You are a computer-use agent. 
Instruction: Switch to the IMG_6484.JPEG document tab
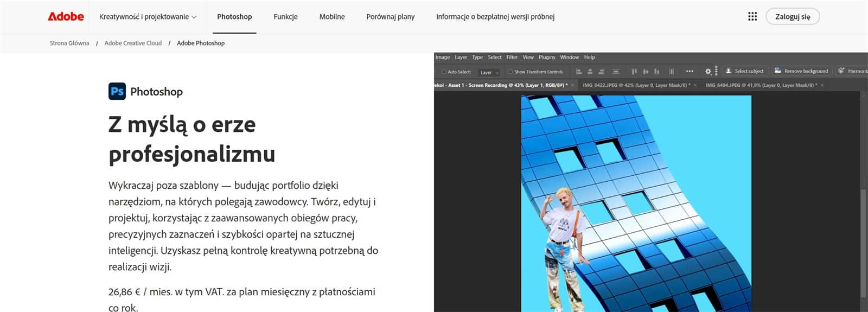(761, 85)
